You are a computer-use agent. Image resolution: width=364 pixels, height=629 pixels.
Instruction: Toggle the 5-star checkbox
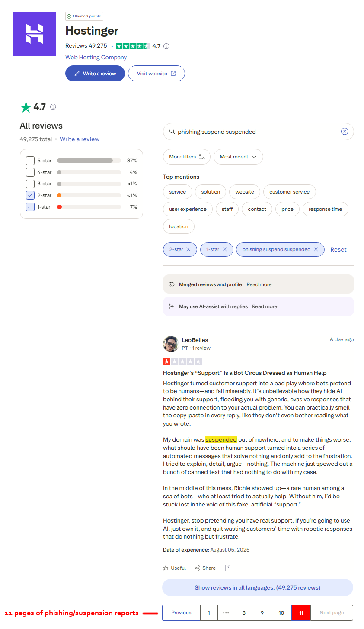[30, 161]
